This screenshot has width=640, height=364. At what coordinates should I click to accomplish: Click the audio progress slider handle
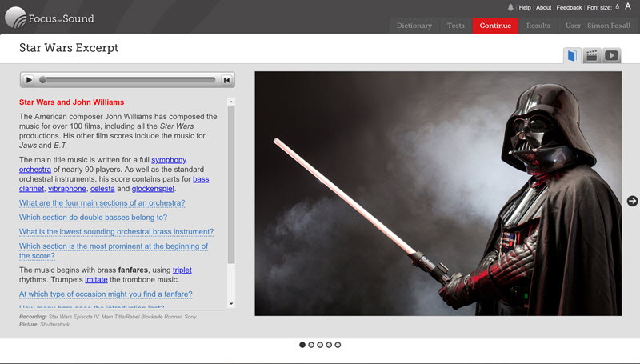pyautogui.click(x=42, y=80)
